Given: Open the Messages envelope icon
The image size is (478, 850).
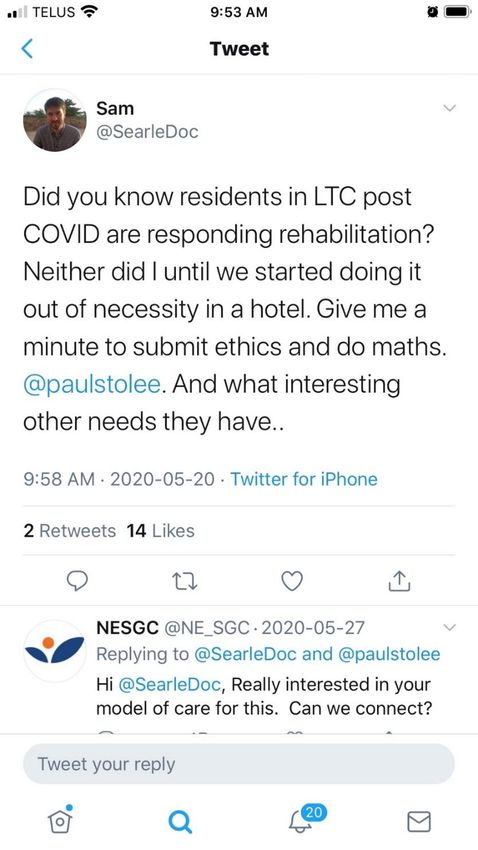Looking at the screenshot, I should click(418, 821).
